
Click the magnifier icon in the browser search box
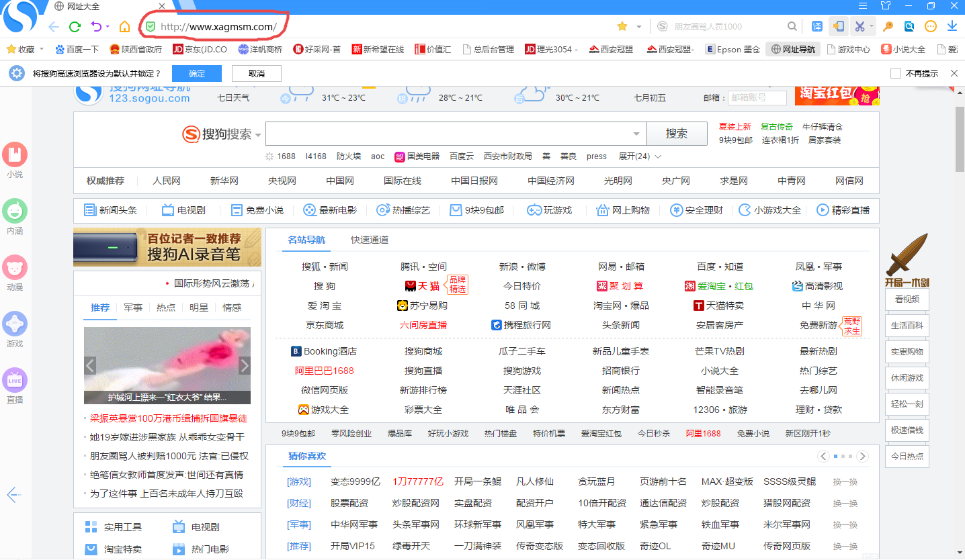coord(792,26)
